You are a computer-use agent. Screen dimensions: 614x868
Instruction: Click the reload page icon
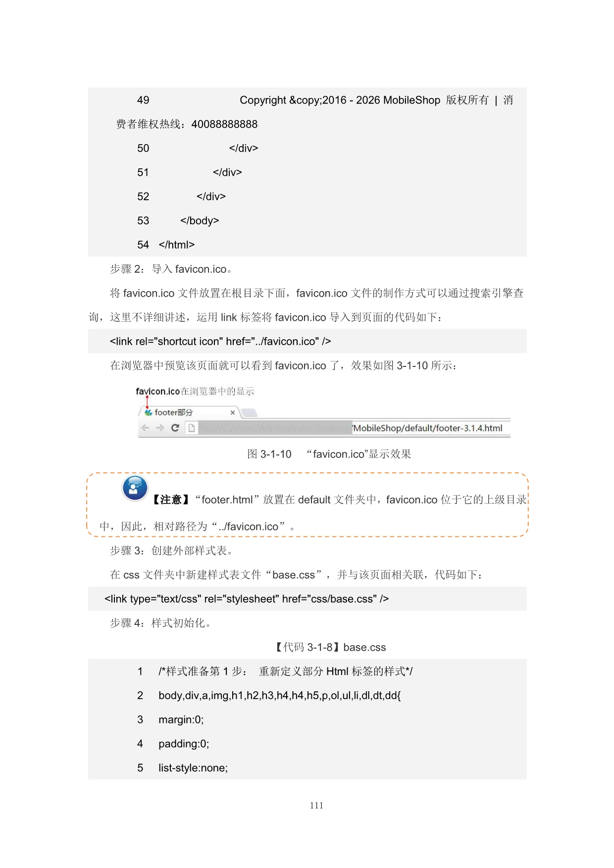pyautogui.click(x=175, y=428)
